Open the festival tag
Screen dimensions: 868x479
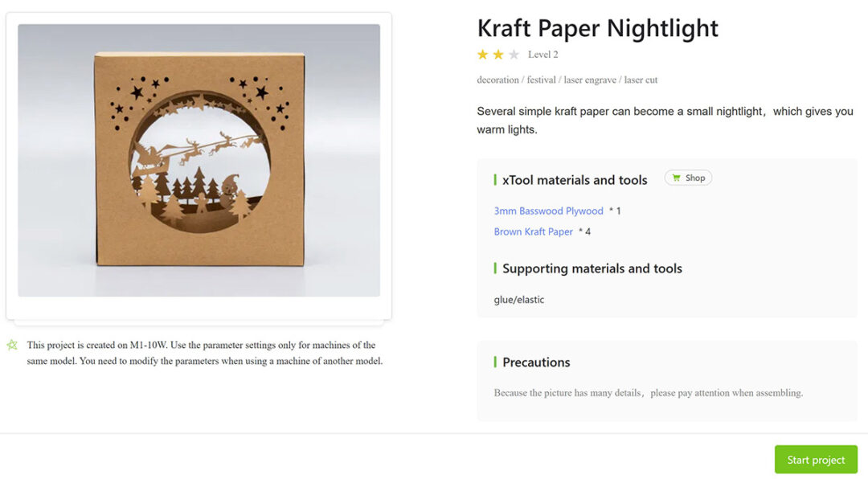click(541, 80)
